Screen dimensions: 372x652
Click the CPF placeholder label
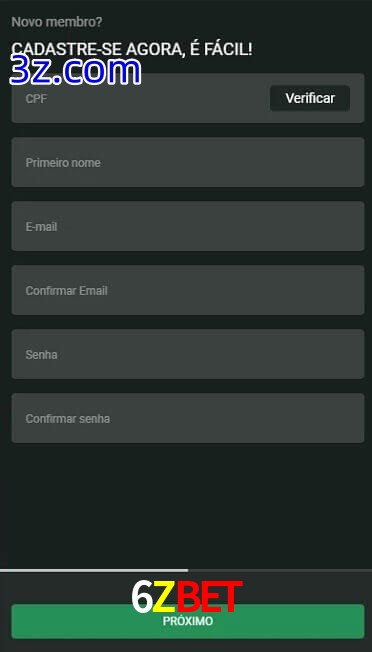(36, 99)
